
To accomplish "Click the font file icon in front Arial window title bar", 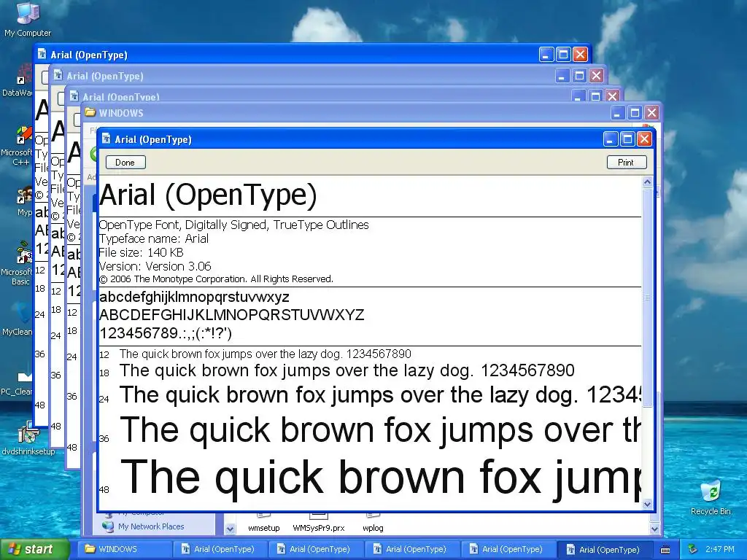I will (107, 139).
